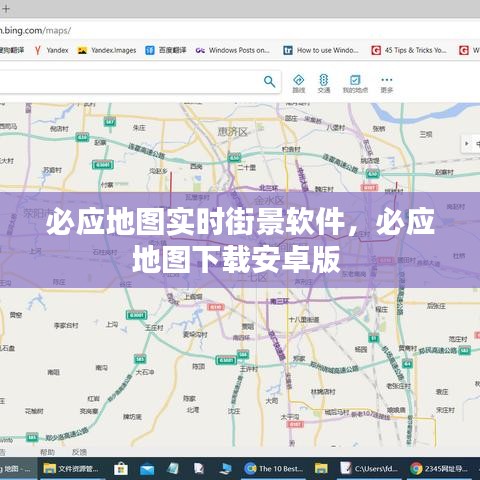
Task: Open a new browser tab with the plus button
Action: tap(6, 8)
